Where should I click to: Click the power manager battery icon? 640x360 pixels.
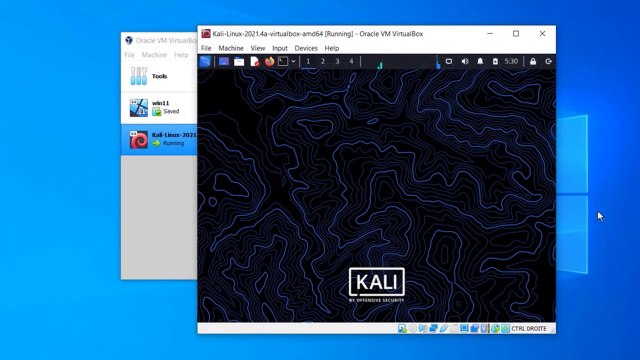coord(495,61)
